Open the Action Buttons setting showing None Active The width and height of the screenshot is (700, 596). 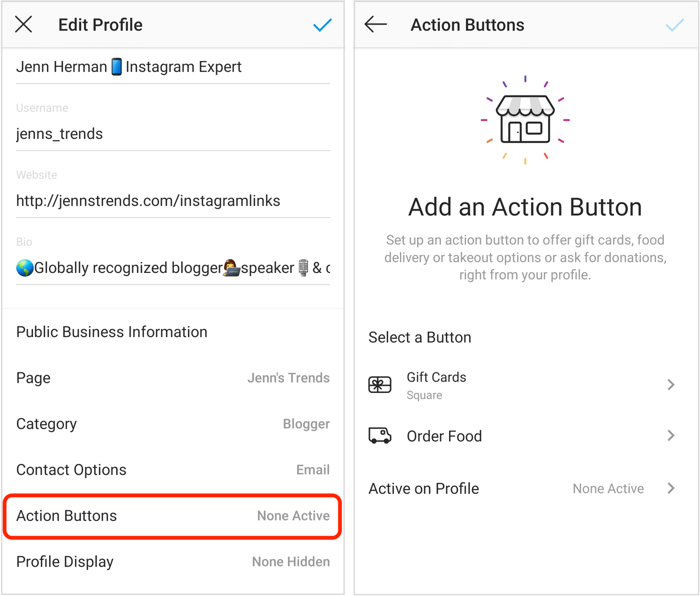click(x=172, y=515)
